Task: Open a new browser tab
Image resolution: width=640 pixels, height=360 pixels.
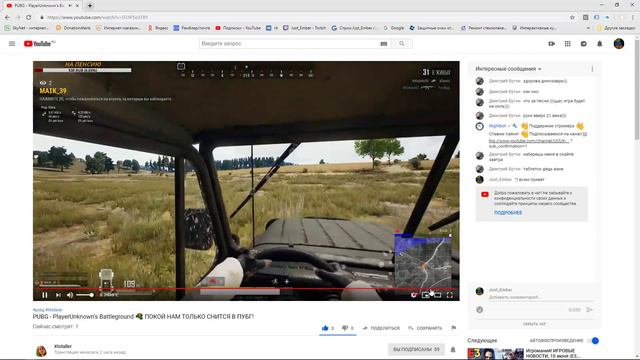Action: pyautogui.click(x=90, y=6)
